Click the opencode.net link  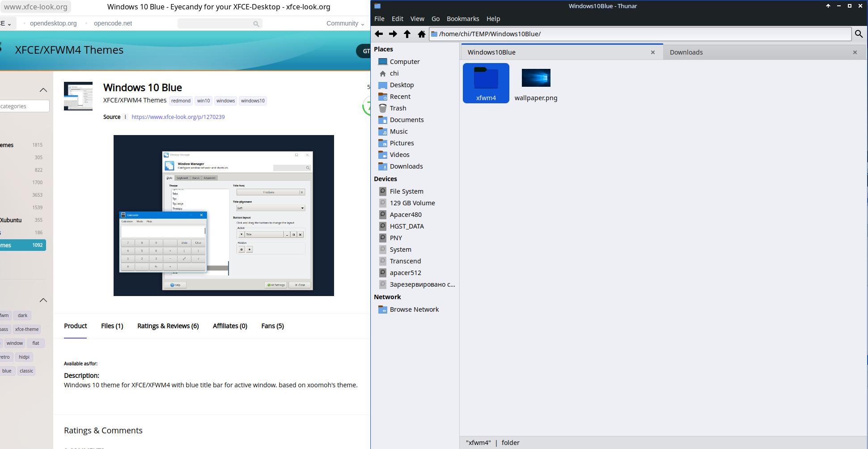pos(113,23)
